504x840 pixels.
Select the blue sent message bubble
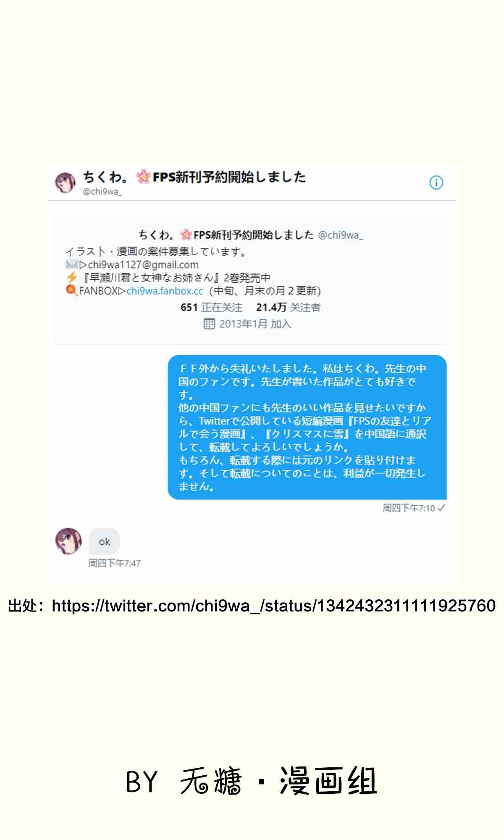tap(307, 427)
